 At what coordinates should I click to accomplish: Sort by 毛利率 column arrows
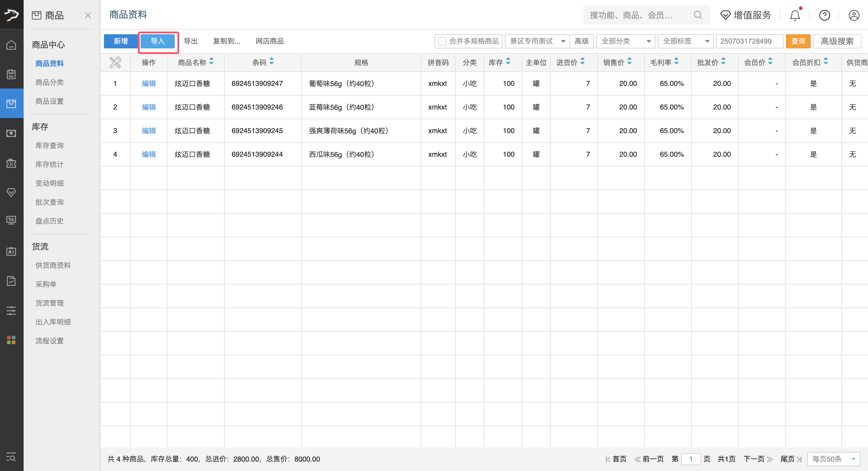(676, 61)
